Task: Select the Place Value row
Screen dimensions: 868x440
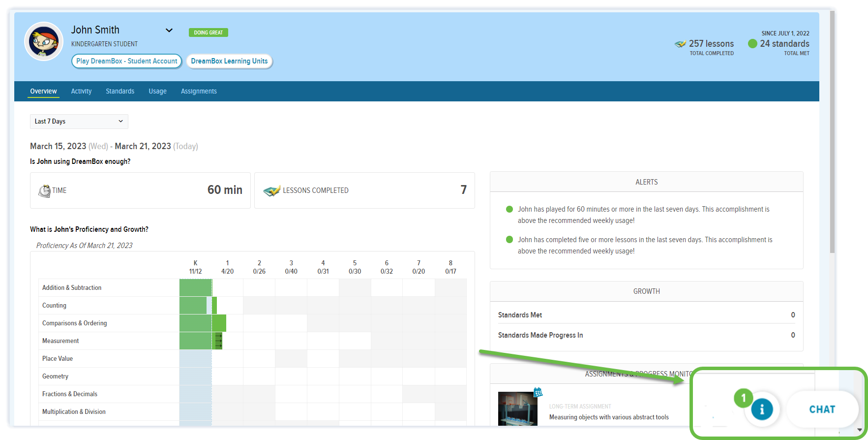Action: (x=252, y=359)
